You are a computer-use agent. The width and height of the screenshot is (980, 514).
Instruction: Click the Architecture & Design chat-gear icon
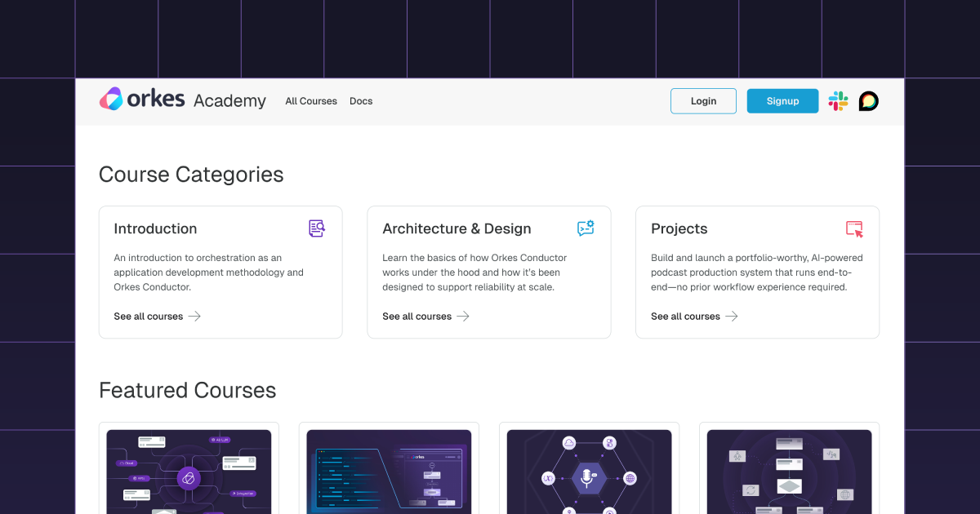(586, 228)
